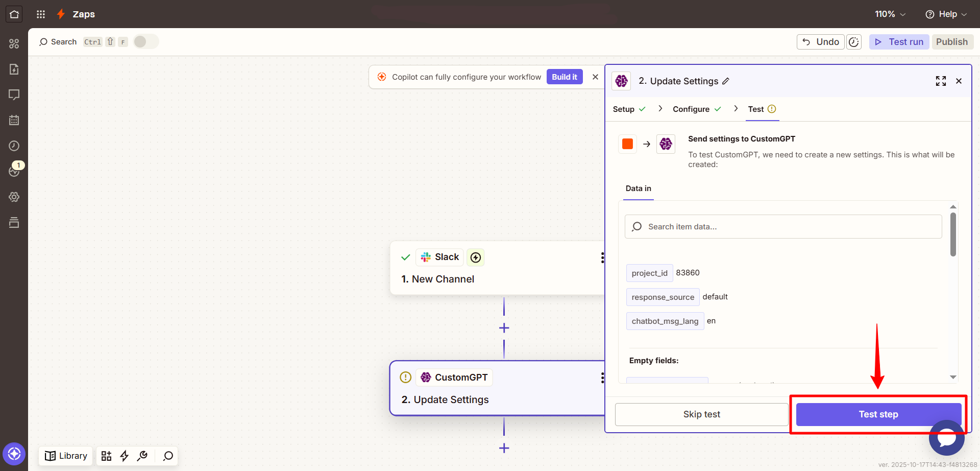
Task: Expand the step panel to fullscreen
Action: click(941, 81)
